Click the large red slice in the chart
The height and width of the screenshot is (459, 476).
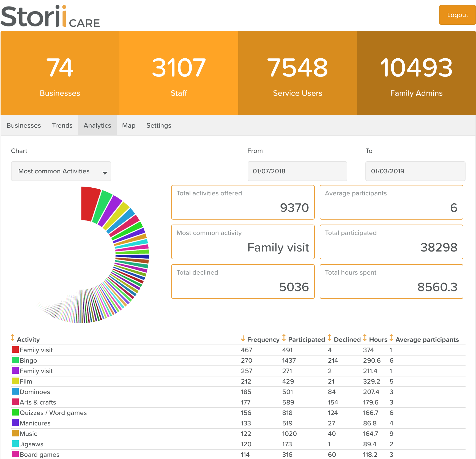click(90, 204)
